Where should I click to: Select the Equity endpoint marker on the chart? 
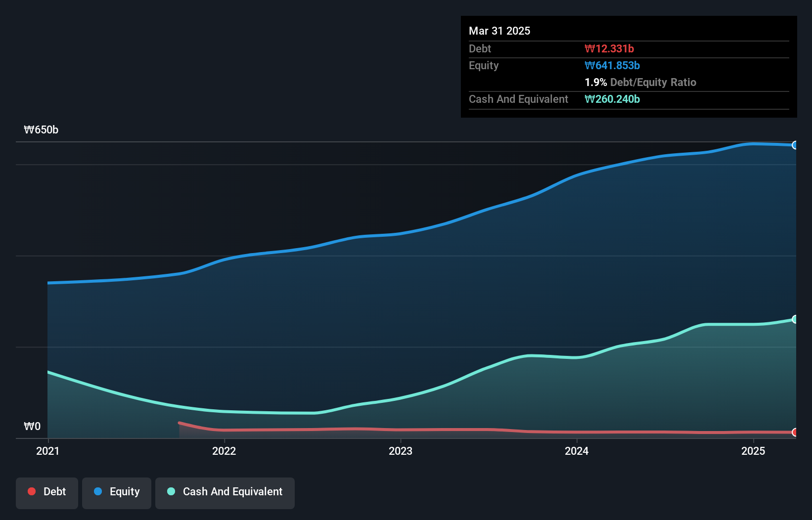click(x=795, y=145)
